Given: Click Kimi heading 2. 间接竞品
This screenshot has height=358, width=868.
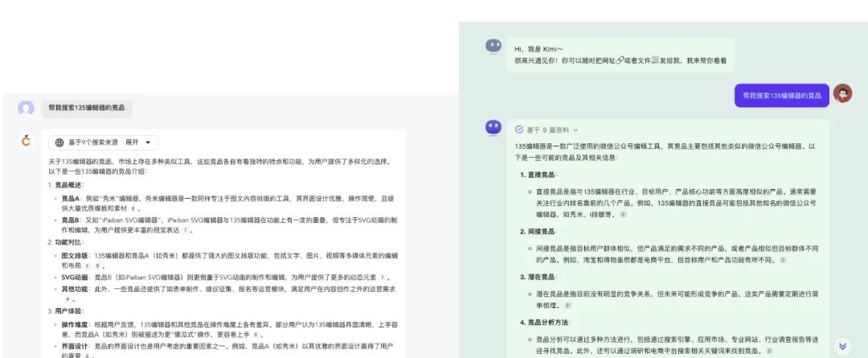Looking at the screenshot, I should 538,231.
